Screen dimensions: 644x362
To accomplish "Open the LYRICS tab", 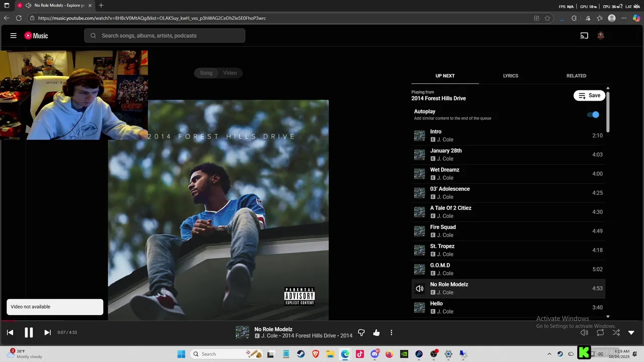I will [511, 76].
